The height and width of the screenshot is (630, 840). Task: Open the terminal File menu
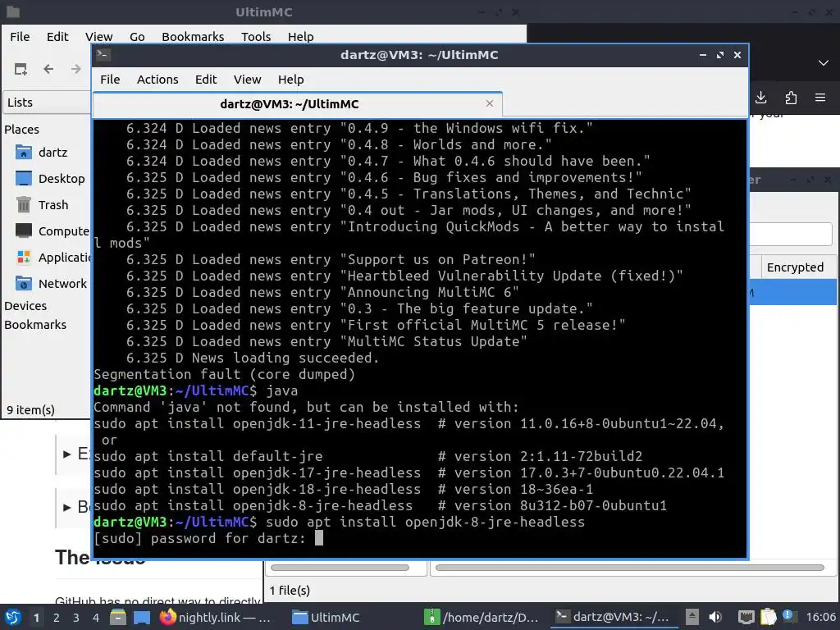click(x=110, y=80)
